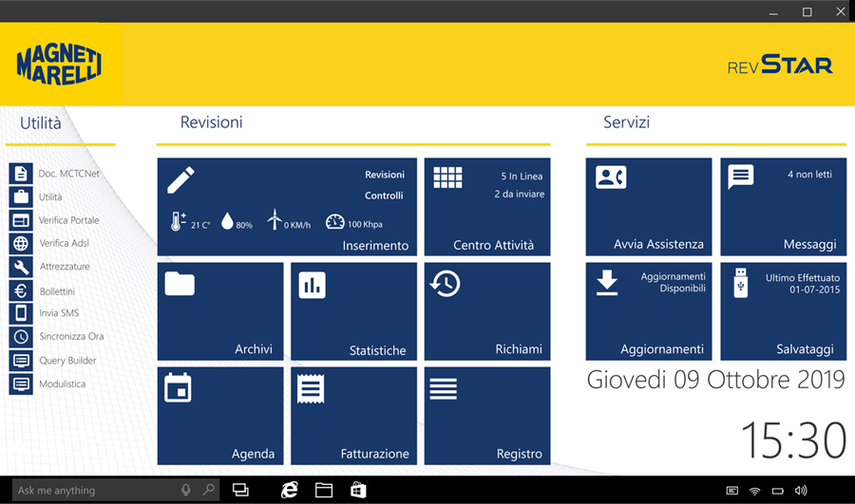Viewport: 855px width, 504px height.
Task: Click the lines icon in Registro tile
Action: click(x=443, y=389)
